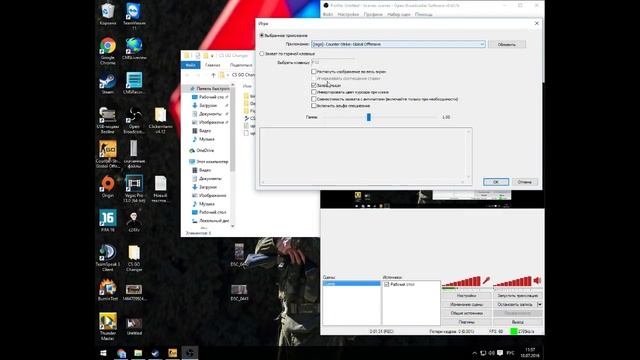Click the Up arrow in Explorer navigation
This screenshot has width=640, height=360.
pyautogui.click(x=213, y=75)
